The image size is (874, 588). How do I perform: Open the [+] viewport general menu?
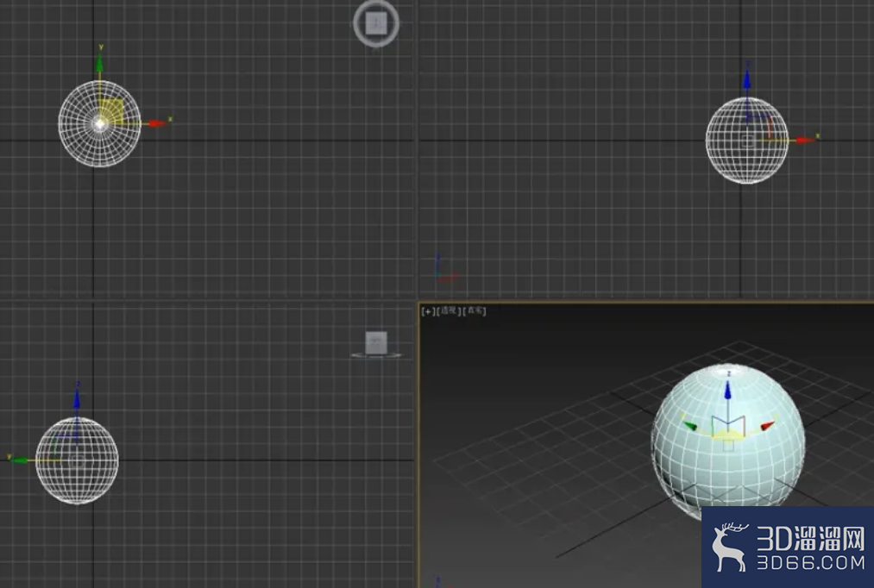[x=428, y=311]
